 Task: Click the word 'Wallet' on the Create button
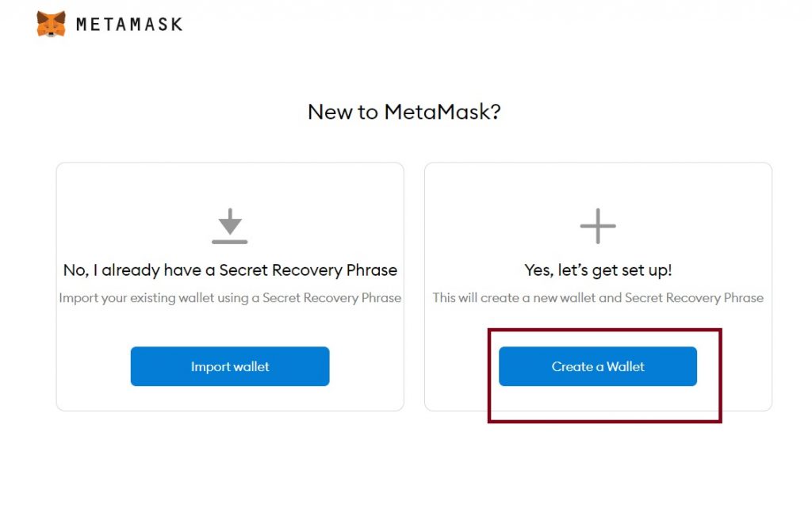click(x=626, y=366)
